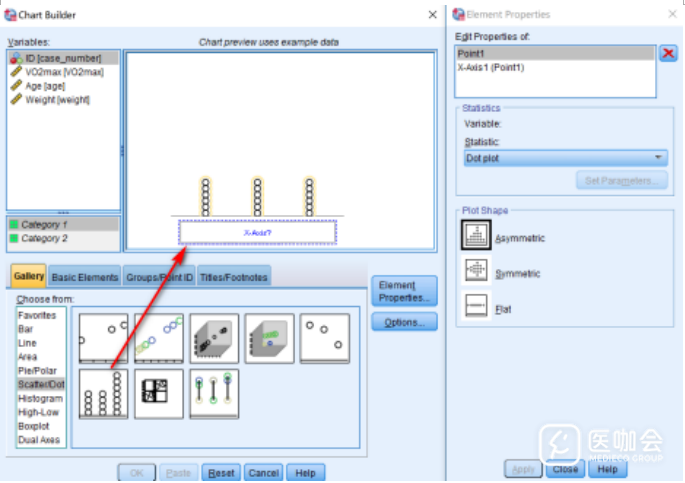The image size is (685, 483).
Task: Select the drop-line chart icon
Action: click(215, 393)
